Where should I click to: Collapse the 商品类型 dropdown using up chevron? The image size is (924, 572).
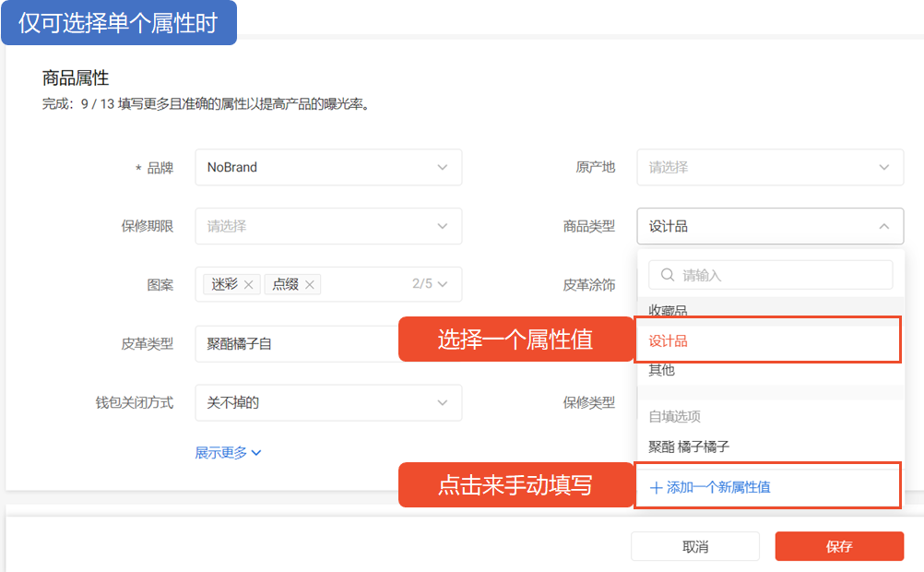[x=883, y=226]
